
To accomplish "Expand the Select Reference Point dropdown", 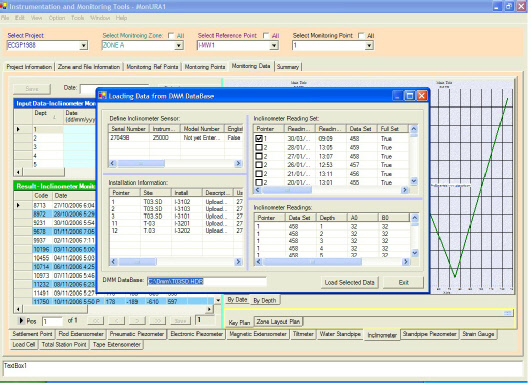I will [274, 45].
